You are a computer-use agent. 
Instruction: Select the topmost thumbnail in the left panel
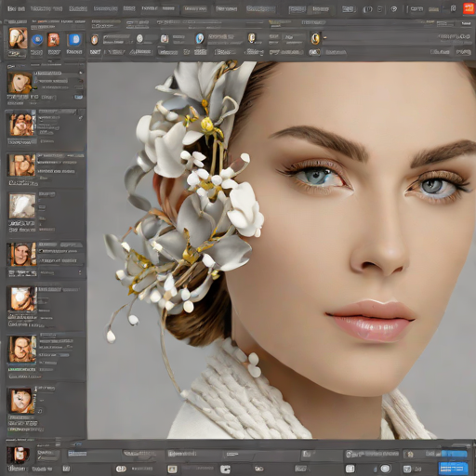pos(20,83)
